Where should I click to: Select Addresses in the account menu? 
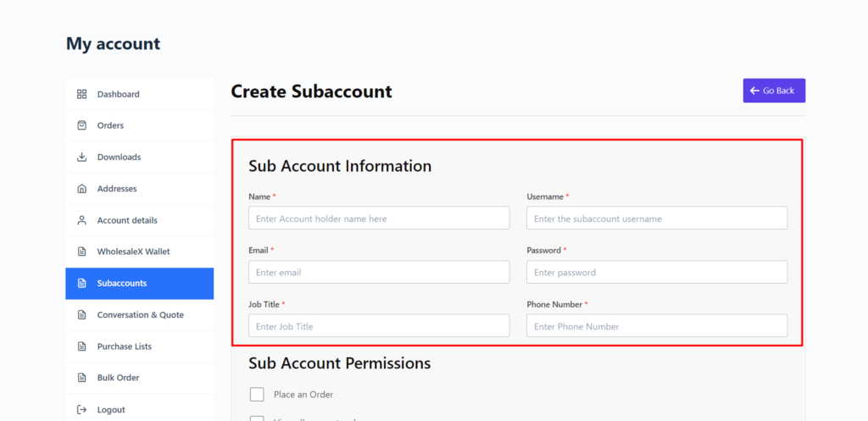click(140, 189)
